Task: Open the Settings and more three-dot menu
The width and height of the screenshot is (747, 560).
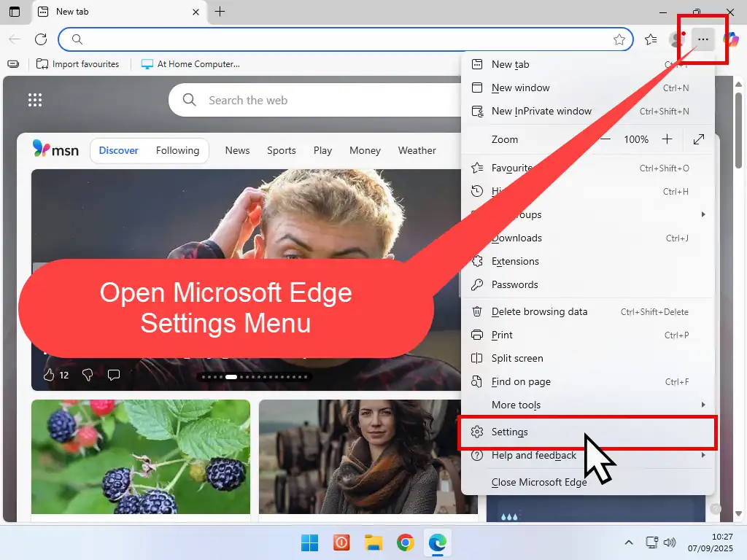Action: [x=703, y=39]
